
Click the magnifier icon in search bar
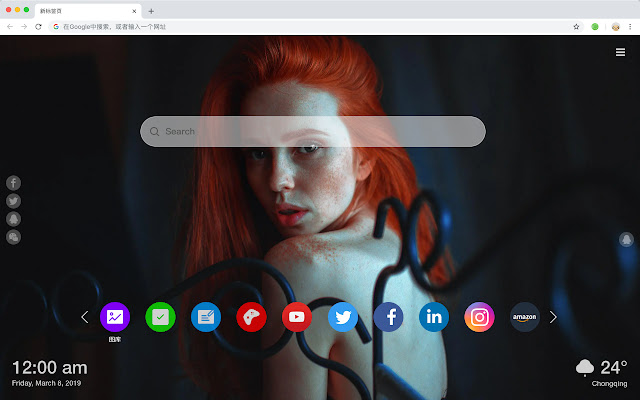154,131
